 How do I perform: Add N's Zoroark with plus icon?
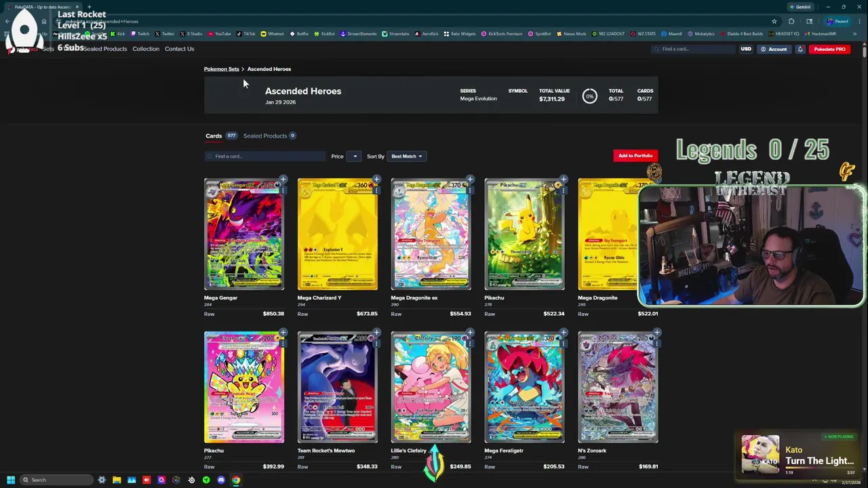[657, 333]
